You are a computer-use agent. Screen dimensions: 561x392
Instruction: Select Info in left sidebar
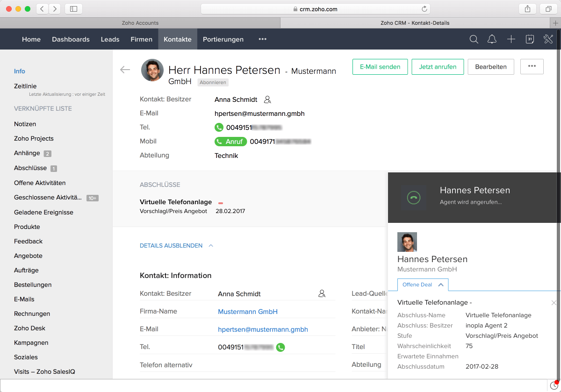click(x=20, y=71)
